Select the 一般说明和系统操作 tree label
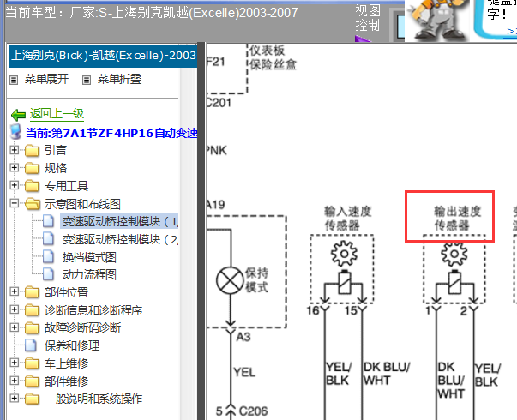 coord(93,399)
